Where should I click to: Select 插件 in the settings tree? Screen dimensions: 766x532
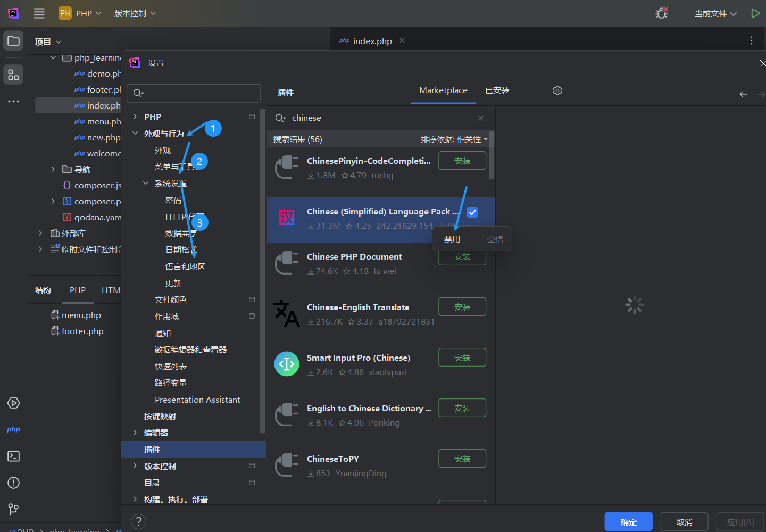194,450
